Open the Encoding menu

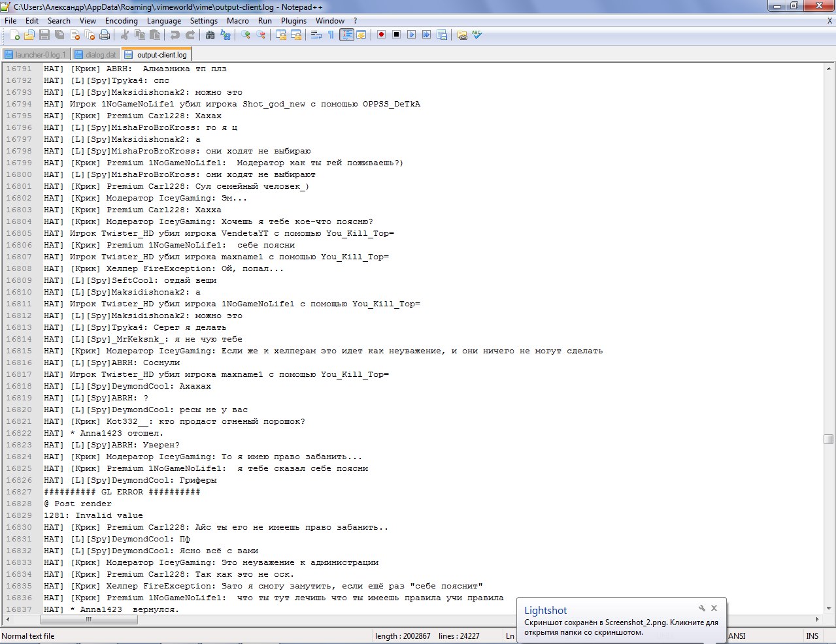(x=121, y=21)
